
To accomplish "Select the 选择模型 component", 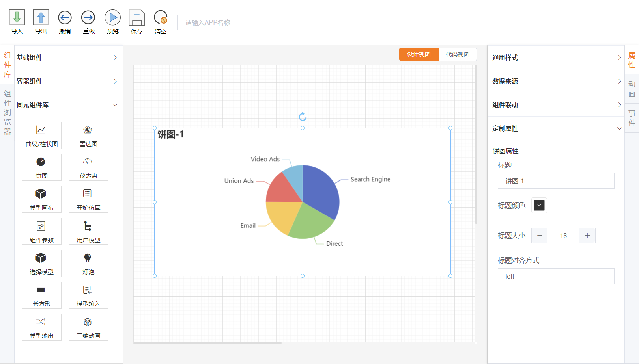I will point(42,263).
